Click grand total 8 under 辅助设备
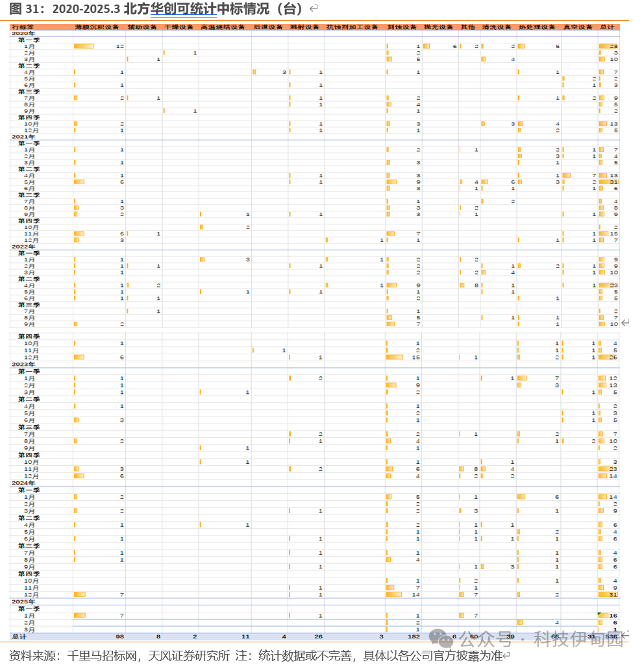The width and height of the screenshot is (644, 665). pyautogui.click(x=158, y=636)
